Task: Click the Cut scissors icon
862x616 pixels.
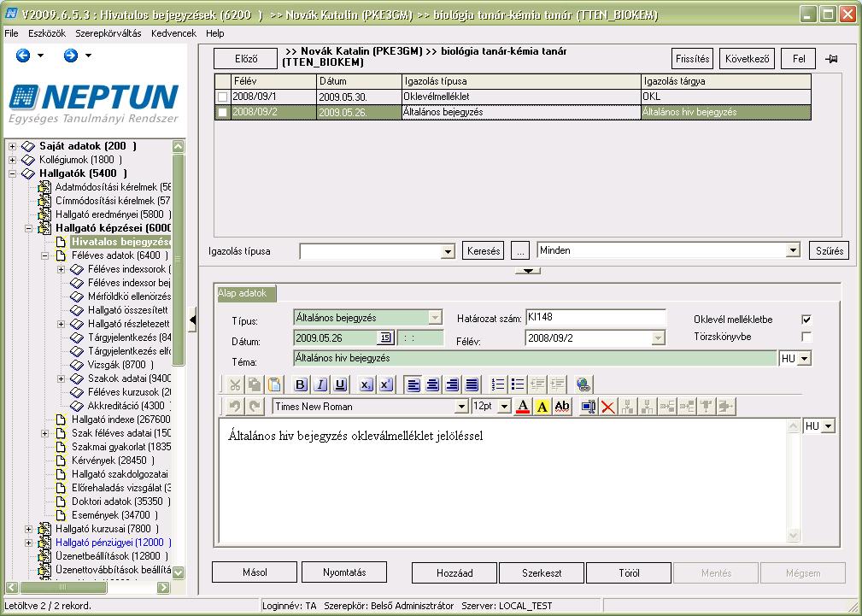Action: pos(235,384)
